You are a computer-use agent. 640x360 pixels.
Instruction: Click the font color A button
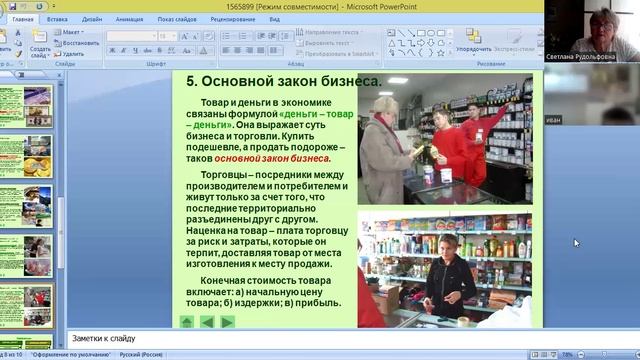[203, 51]
